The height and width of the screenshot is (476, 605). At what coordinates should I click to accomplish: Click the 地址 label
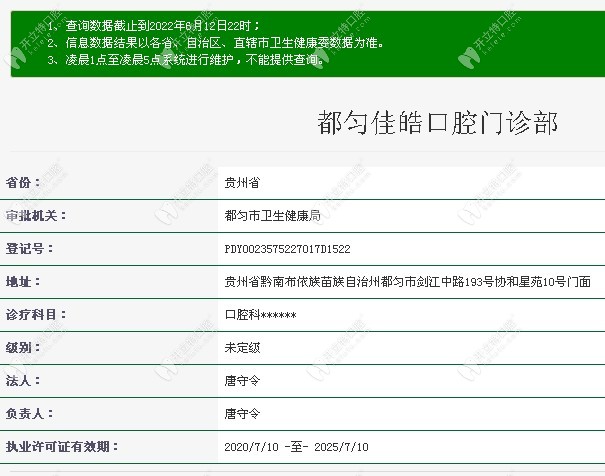(23, 282)
